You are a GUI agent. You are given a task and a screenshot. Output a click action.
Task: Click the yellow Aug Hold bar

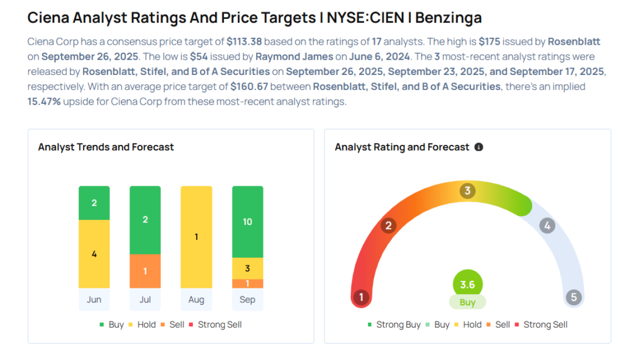point(196,237)
